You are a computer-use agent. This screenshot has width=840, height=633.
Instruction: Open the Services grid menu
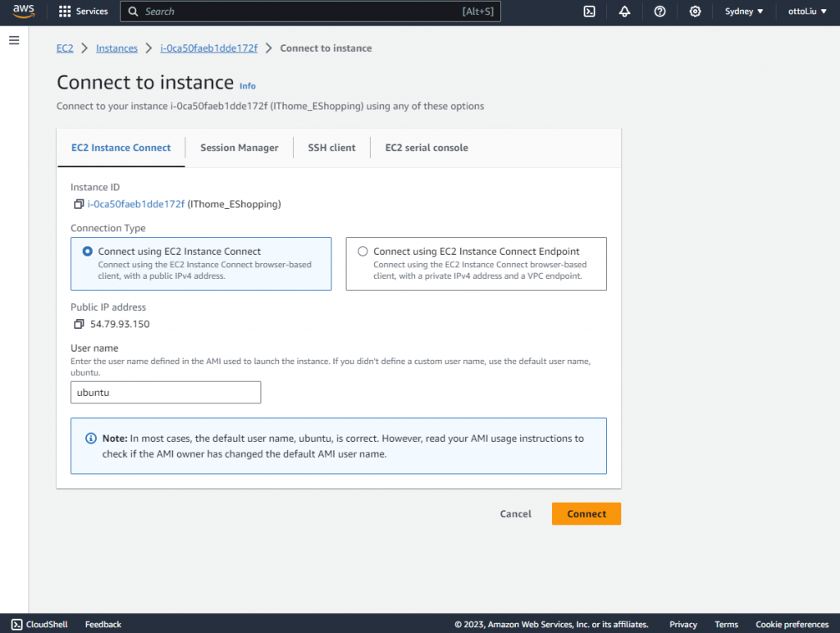[x=83, y=11]
